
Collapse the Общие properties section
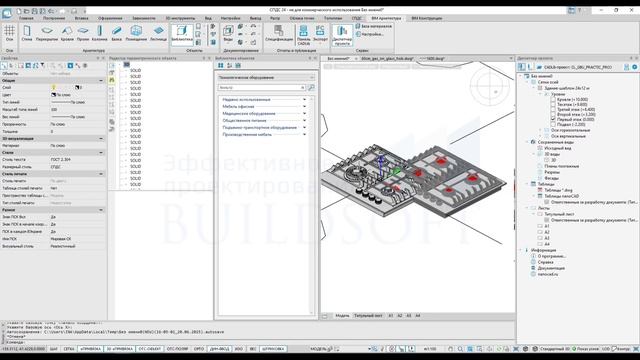pos(101,80)
